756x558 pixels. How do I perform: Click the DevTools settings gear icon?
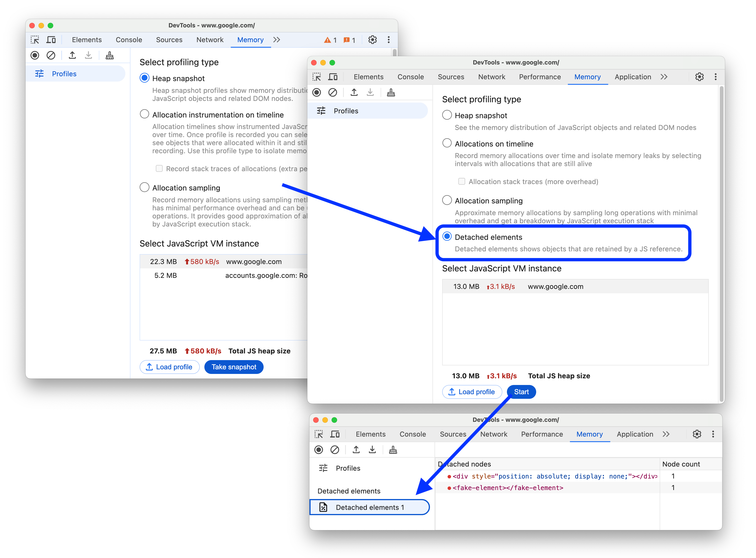pyautogui.click(x=700, y=77)
